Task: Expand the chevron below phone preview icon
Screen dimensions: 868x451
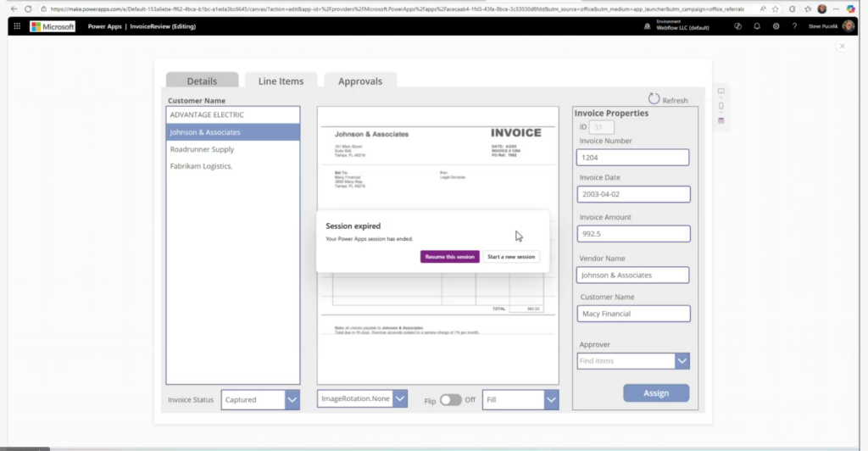Action: click(721, 113)
